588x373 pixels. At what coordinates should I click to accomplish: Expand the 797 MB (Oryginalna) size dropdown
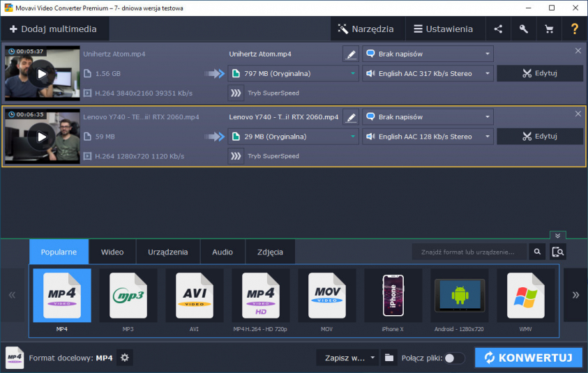tap(293, 74)
